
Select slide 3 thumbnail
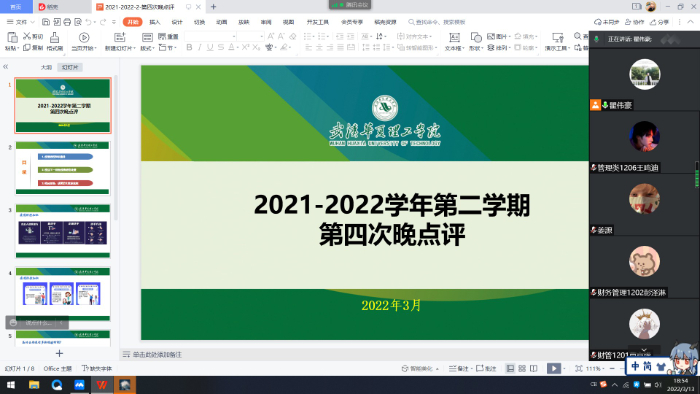62,231
